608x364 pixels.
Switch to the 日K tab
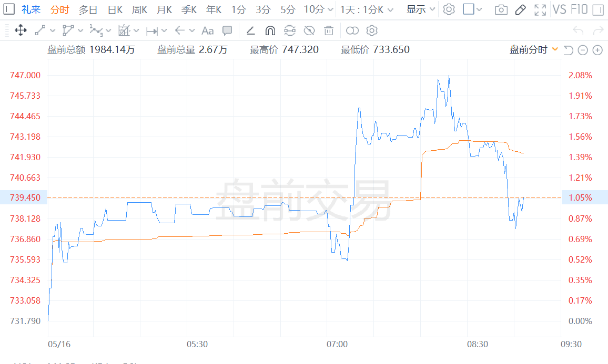pyautogui.click(x=115, y=9)
